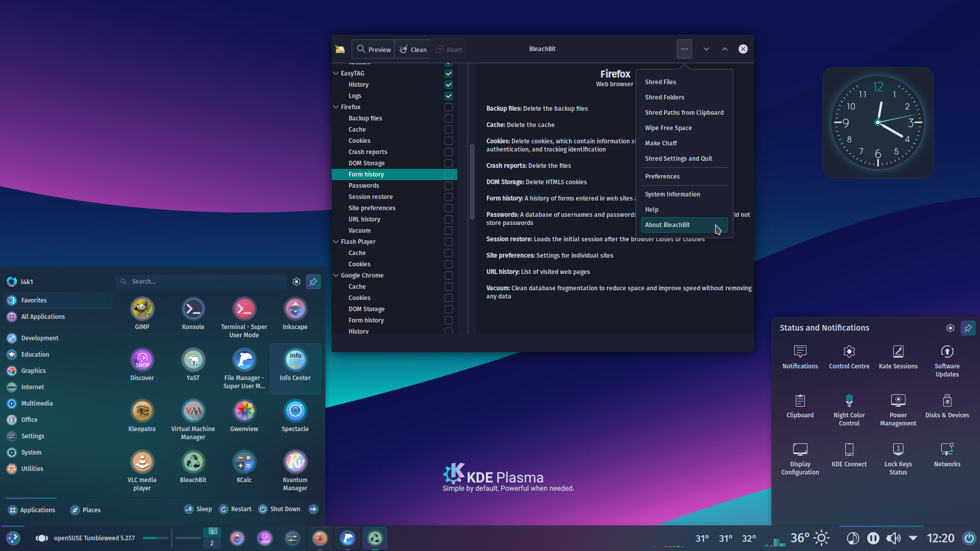Open Virtual Machine Manager
The image size is (980, 551).
tap(193, 419)
